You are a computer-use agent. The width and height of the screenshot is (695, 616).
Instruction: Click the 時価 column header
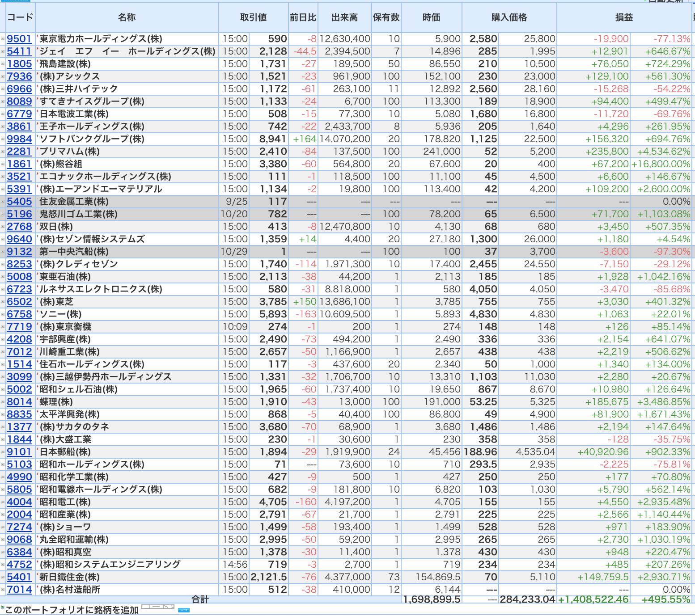coord(432,17)
